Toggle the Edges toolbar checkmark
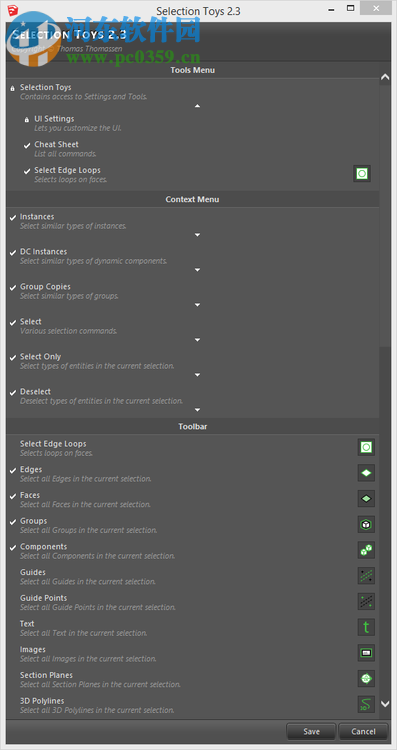Image resolution: width=397 pixels, height=750 pixels. coord(13,470)
